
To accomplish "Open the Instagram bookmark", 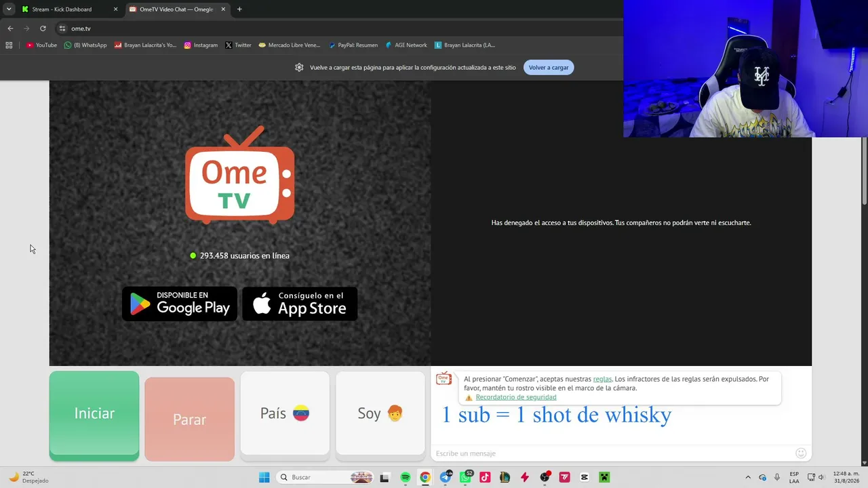I will click(201, 45).
